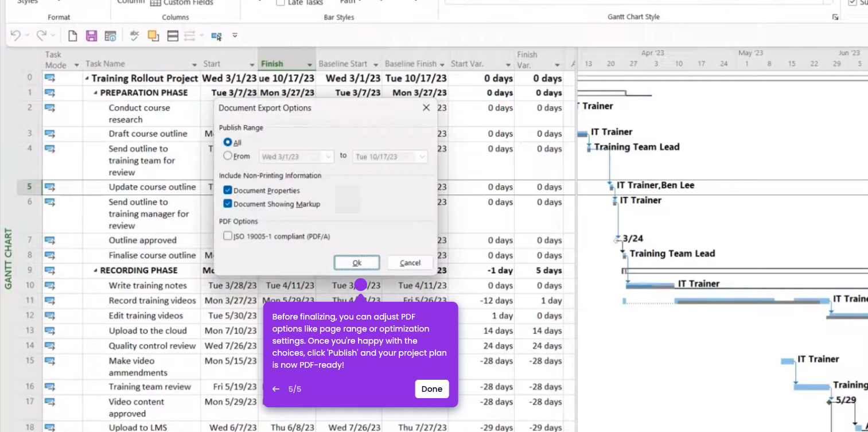The height and width of the screenshot is (432, 868).
Task: Enable ISO 19005-1 compliant (PDF/A) option
Action: [x=228, y=236]
